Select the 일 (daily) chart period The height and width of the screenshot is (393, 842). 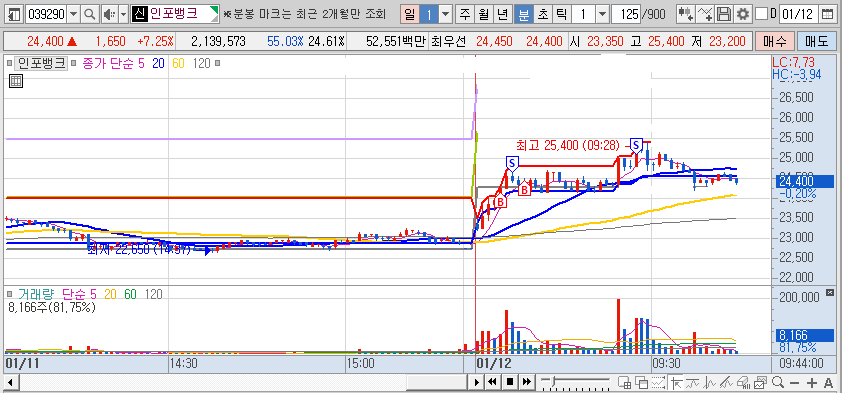coord(409,13)
